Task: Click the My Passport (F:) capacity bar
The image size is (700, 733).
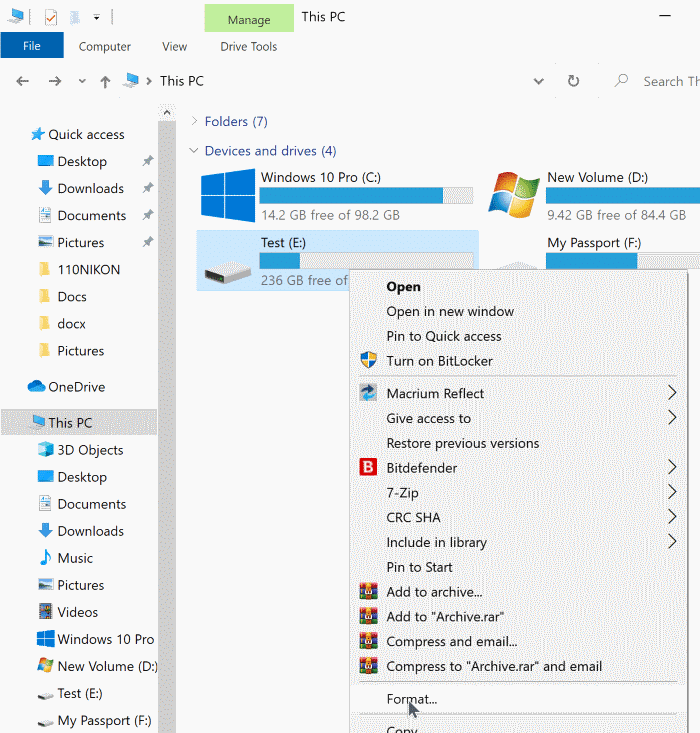Action: coord(623,261)
